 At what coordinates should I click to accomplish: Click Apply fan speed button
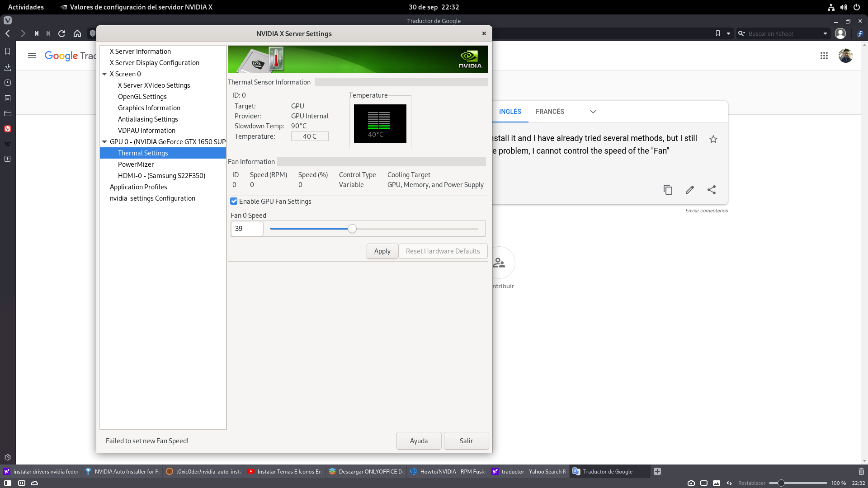(x=382, y=251)
